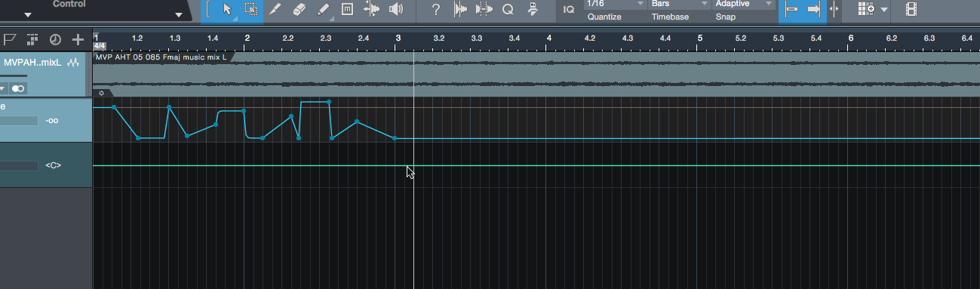The width and height of the screenshot is (980, 289).
Task: Toggle IQ input quantize
Action: pyautogui.click(x=569, y=10)
